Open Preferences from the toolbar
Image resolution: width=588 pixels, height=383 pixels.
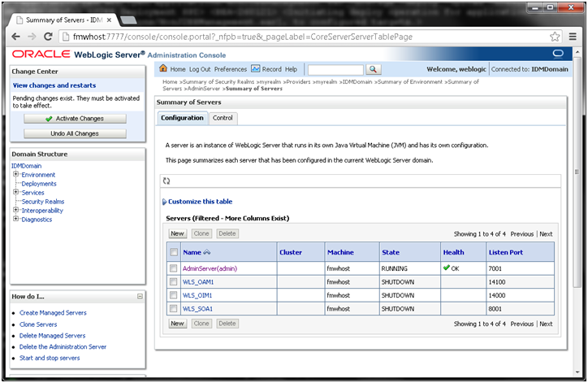pyautogui.click(x=231, y=69)
